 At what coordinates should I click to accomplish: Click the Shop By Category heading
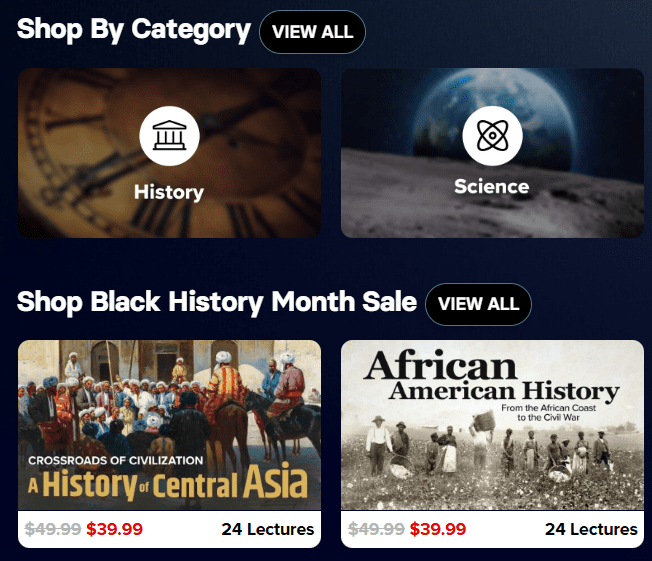click(x=133, y=29)
